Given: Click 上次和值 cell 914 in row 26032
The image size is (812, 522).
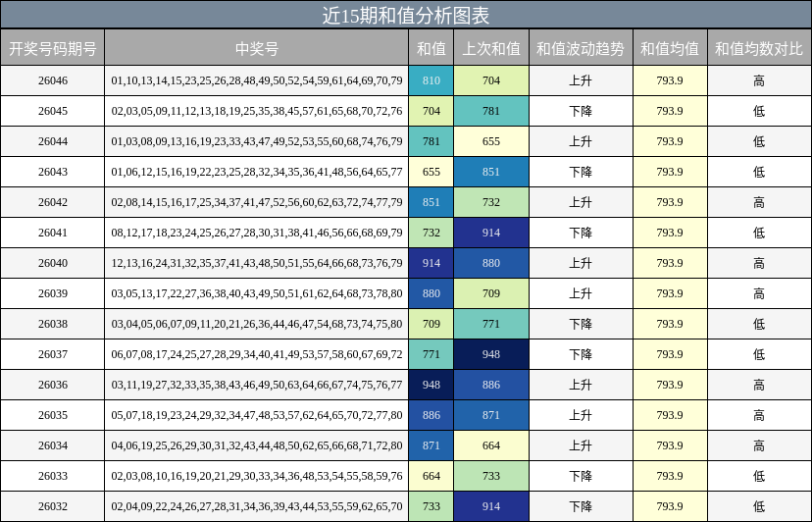Looking at the screenshot, I should click(x=491, y=506).
